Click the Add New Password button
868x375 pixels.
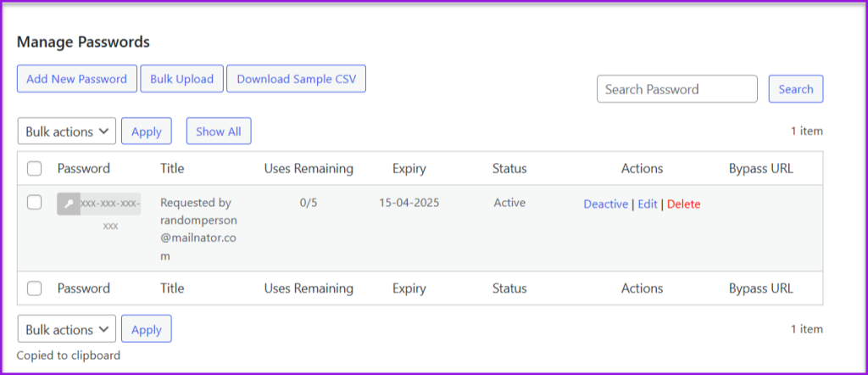pyautogui.click(x=76, y=79)
